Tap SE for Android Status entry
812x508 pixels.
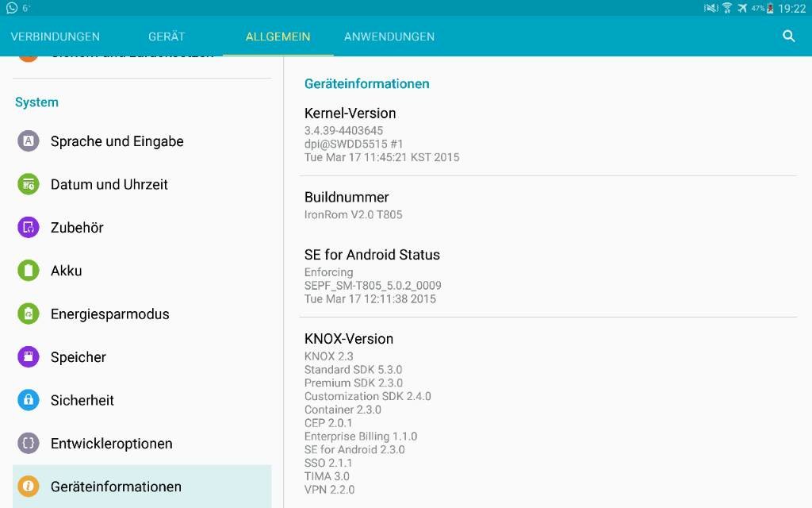[x=548, y=275]
